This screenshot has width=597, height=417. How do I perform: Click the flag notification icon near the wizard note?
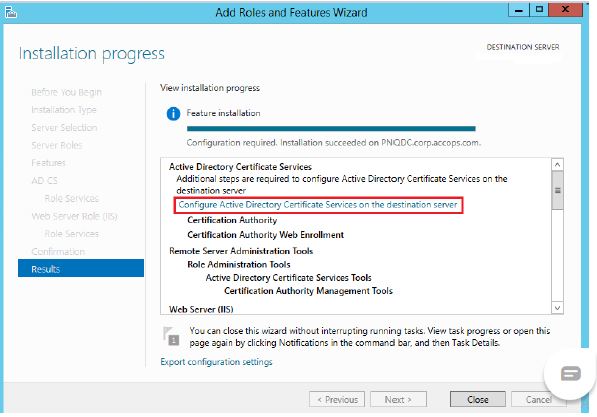[x=171, y=336]
